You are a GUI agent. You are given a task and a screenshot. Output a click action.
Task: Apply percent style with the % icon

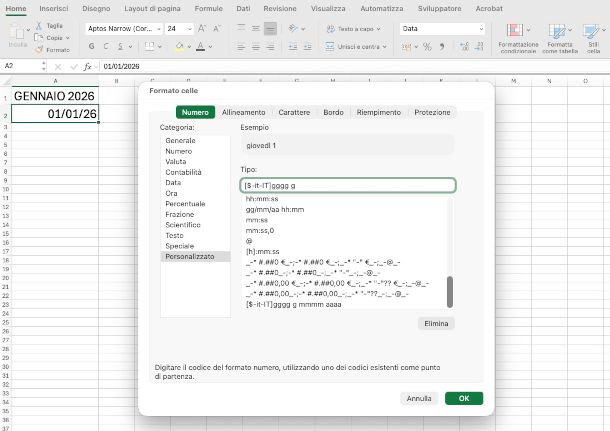click(427, 47)
